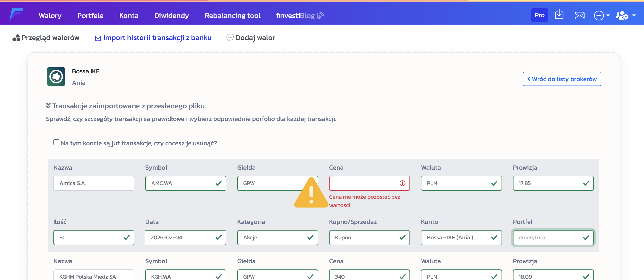Screen dimensions: 644x280
Task: Click the finvestiBlog RSS feed icon
Action: [320, 15]
